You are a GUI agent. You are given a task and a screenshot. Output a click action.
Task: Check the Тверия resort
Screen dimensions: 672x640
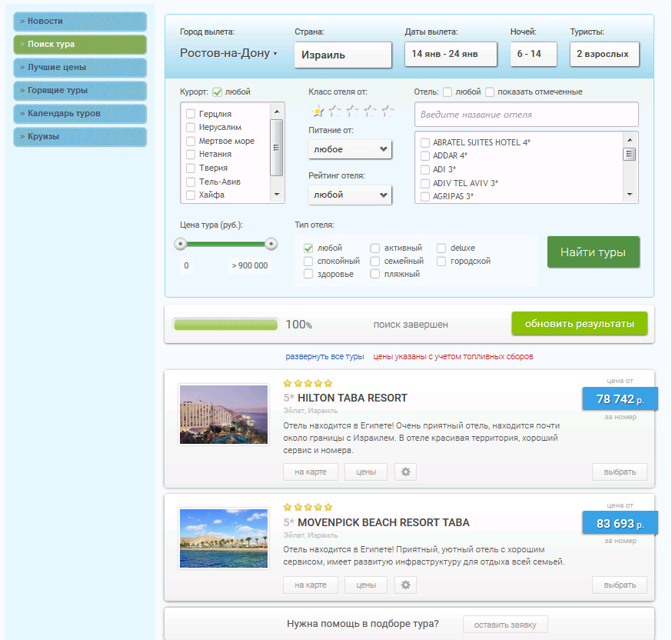(x=191, y=168)
